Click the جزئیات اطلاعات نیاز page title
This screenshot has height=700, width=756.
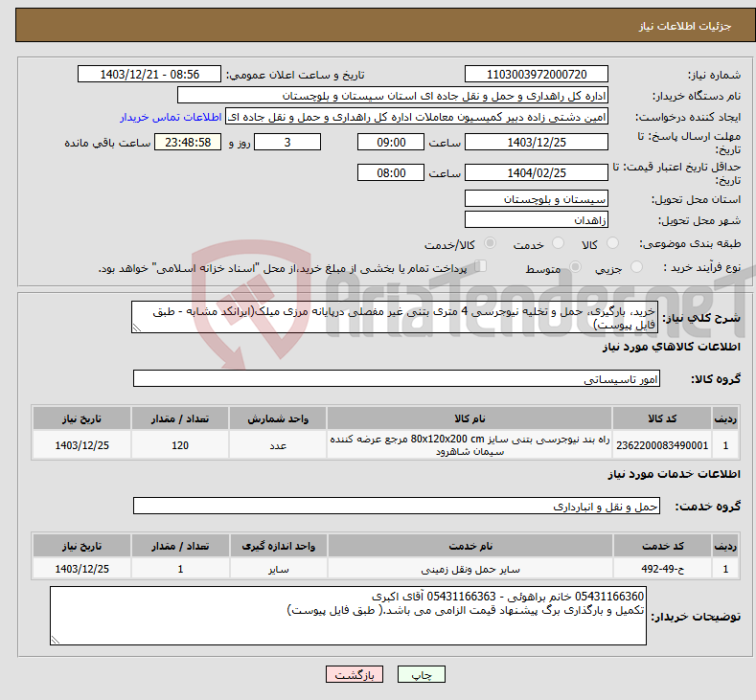pos(685,26)
